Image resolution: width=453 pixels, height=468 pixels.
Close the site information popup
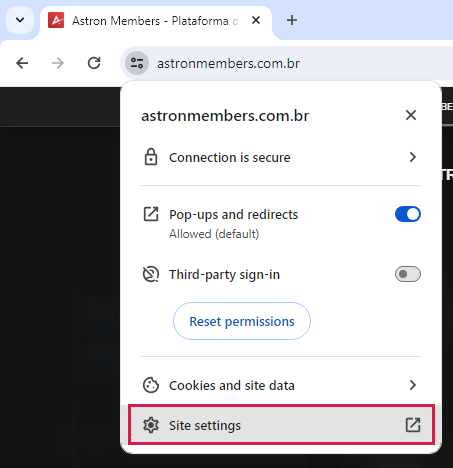coord(411,115)
